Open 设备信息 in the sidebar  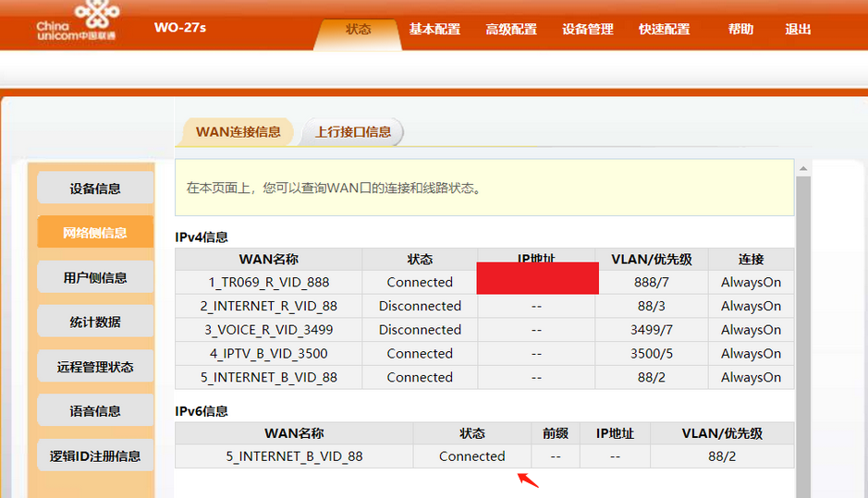click(x=95, y=188)
